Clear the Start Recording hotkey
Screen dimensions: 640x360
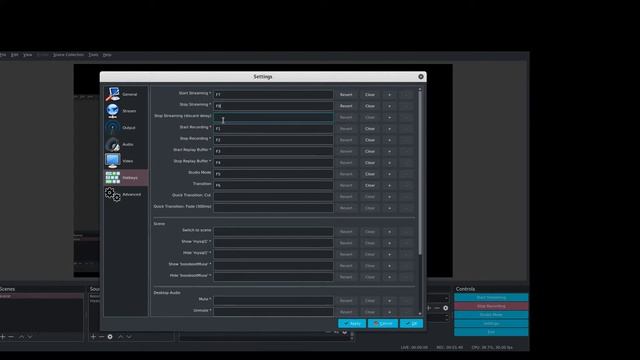[x=370, y=129]
